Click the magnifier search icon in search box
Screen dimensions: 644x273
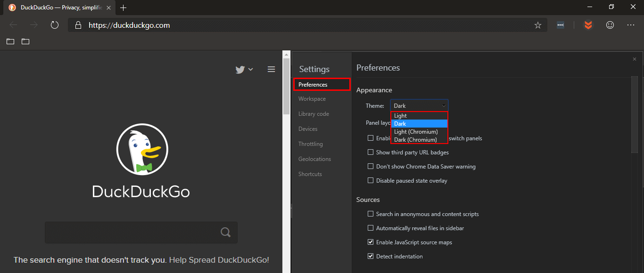click(x=226, y=232)
